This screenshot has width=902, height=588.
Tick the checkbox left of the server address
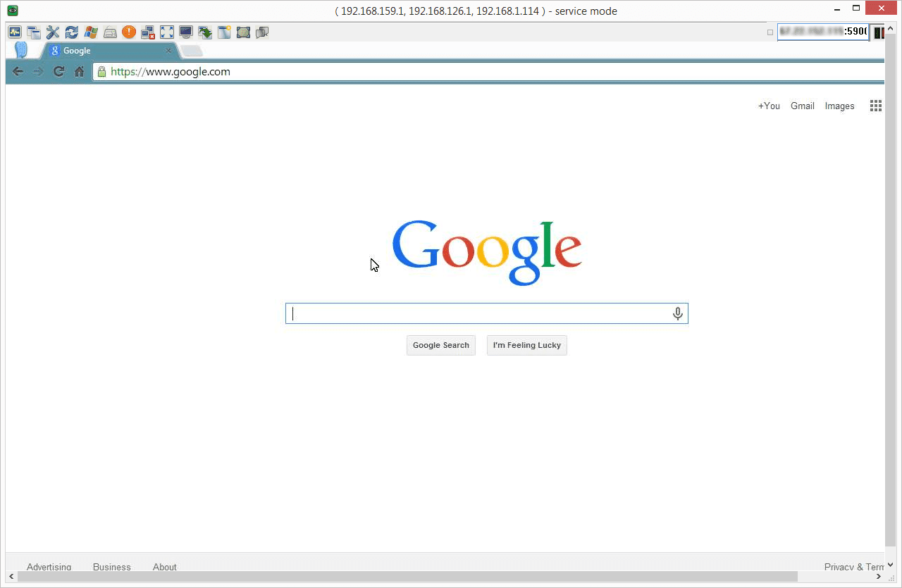click(770, 32)
